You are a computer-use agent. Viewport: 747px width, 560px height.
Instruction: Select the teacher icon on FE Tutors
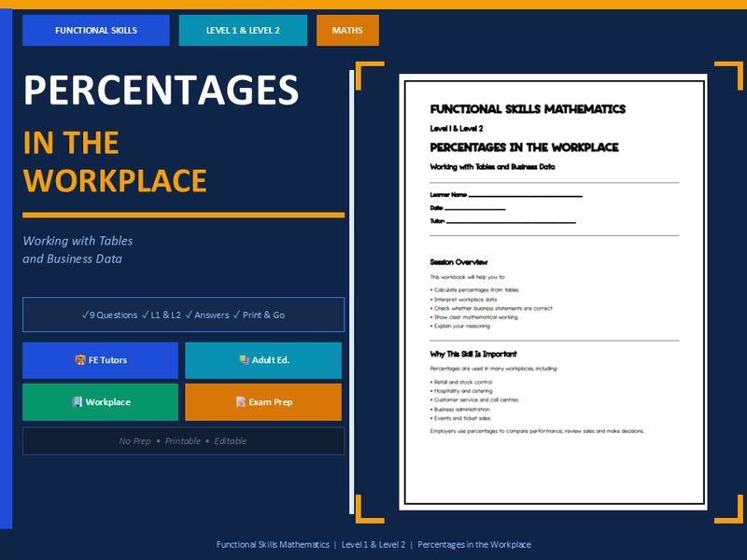(x=79, y=360)
